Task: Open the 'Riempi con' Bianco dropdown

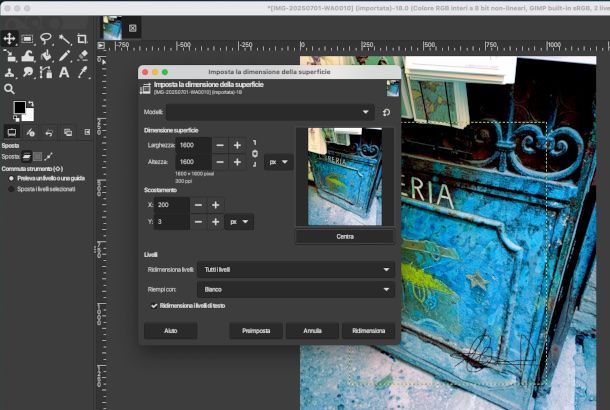Action: pyautogui.click(x=294, y=289)
